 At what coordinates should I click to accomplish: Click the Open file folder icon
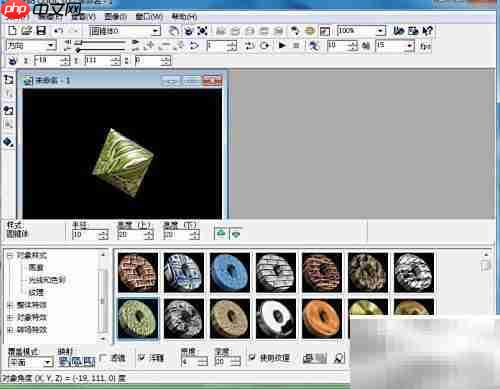click(26, 31)
